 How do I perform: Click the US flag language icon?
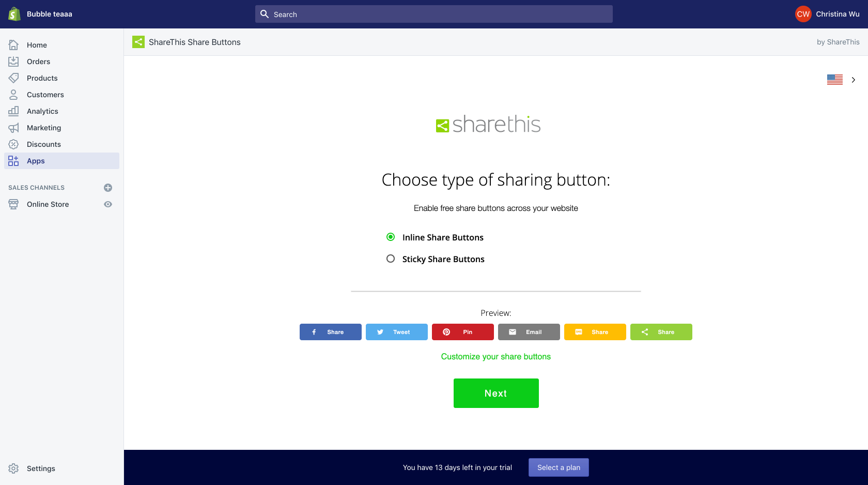point(835,80)
